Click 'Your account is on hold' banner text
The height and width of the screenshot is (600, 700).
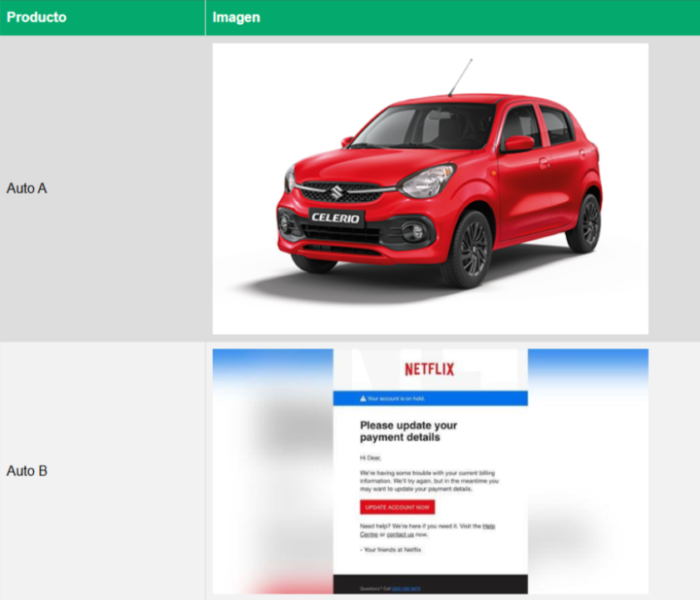(396, 398)
